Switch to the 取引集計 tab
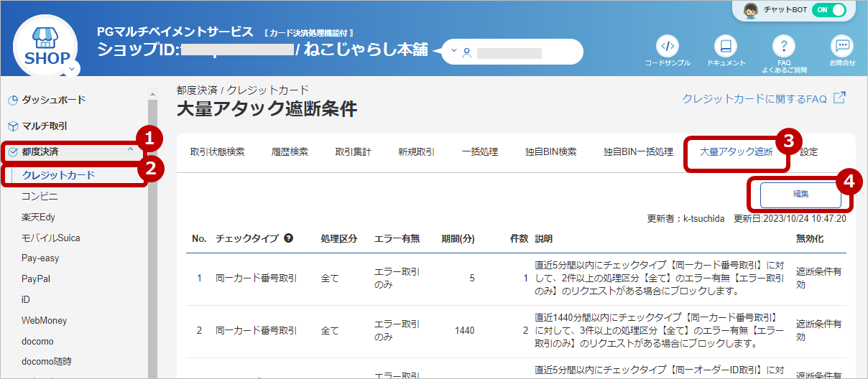Viewport: 868px width, 379px height. coord(353,152)
